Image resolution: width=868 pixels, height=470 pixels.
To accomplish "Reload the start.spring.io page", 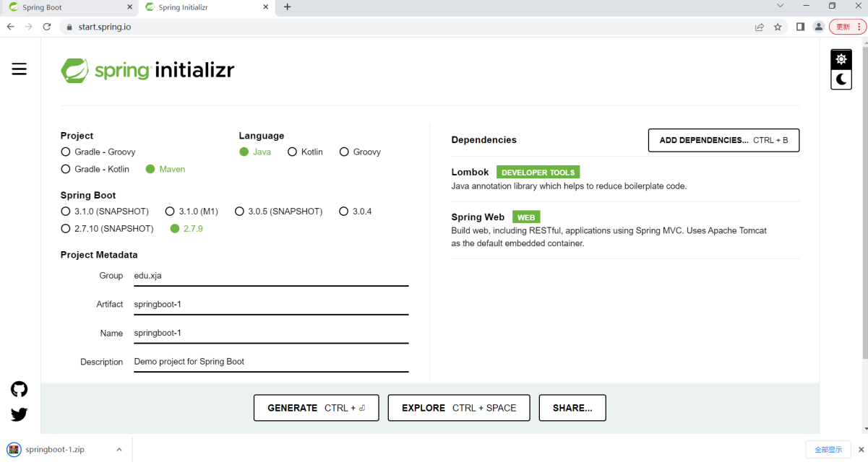I will point(47,27).
